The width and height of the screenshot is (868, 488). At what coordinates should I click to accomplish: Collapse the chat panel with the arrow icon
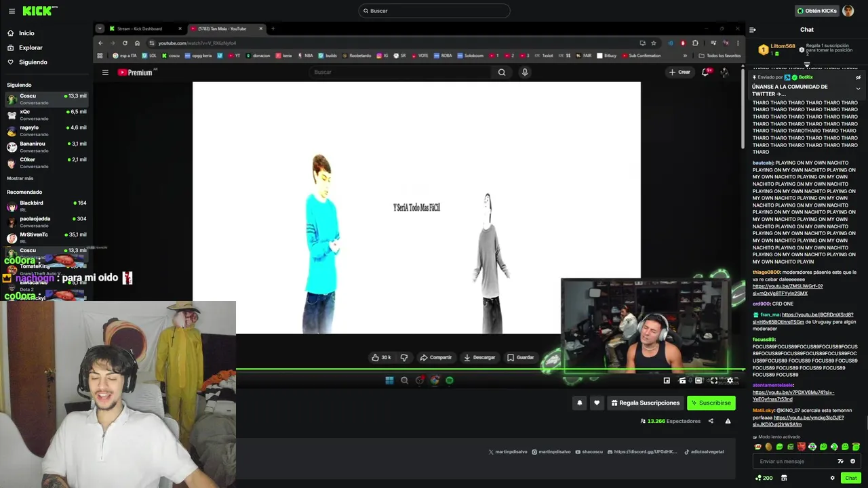pyautogui.click(x=752, y=30)
